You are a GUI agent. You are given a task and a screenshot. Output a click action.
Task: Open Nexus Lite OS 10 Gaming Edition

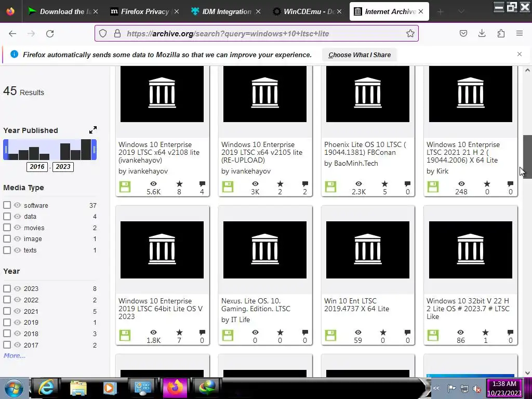[x=256, y=304]
